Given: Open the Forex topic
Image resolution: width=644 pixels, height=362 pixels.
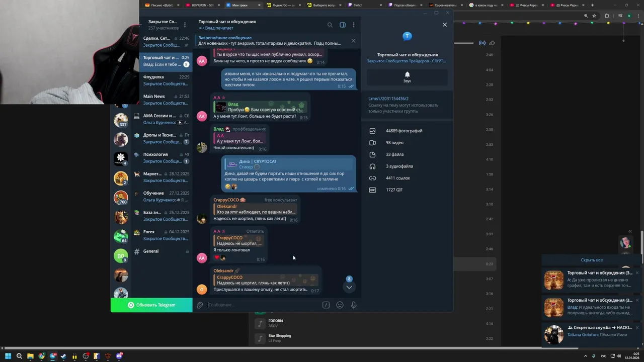Looking at the screenshot, I should coord(162,235).
